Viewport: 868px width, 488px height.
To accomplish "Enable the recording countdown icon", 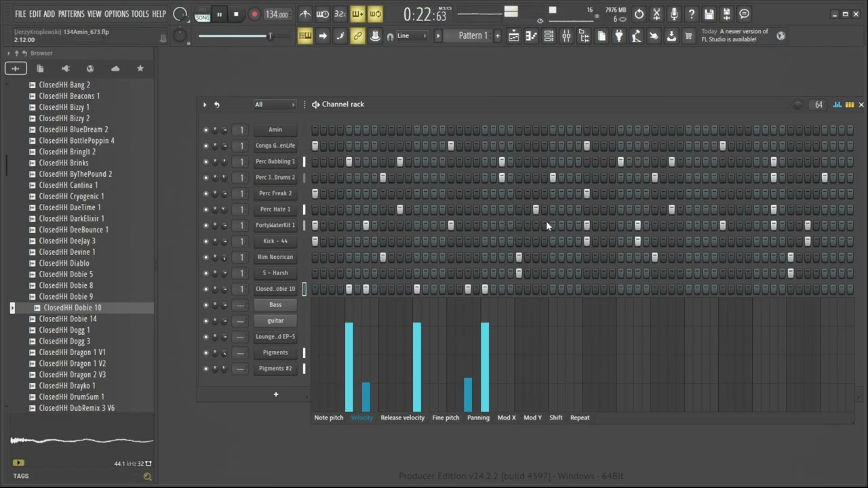I will (340, 14).
